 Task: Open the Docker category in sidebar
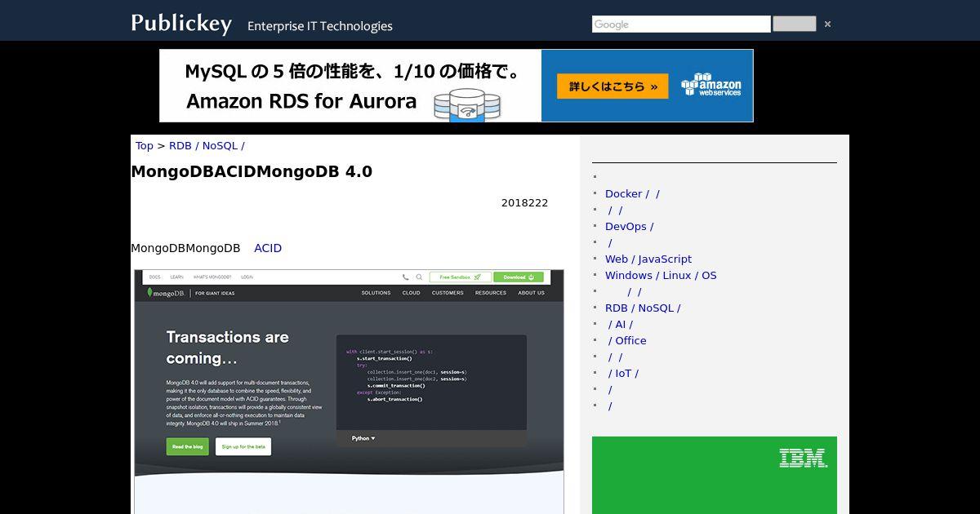pos(632,194)
